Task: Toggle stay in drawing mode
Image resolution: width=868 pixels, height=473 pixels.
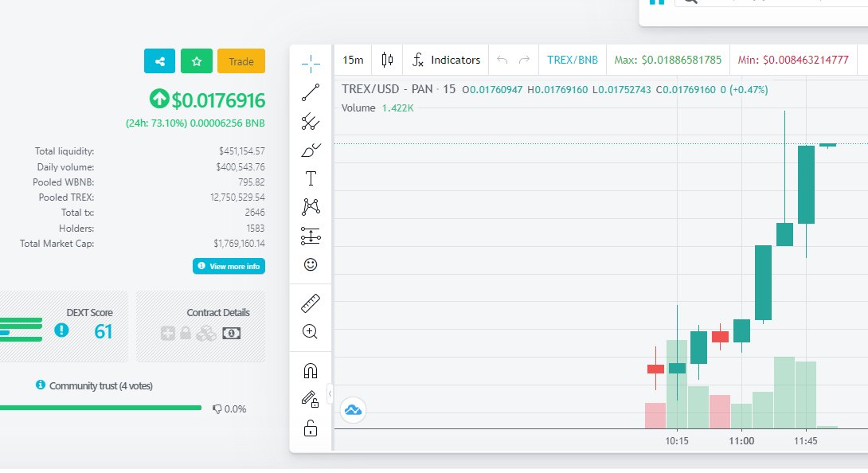Action: (311, 399)
